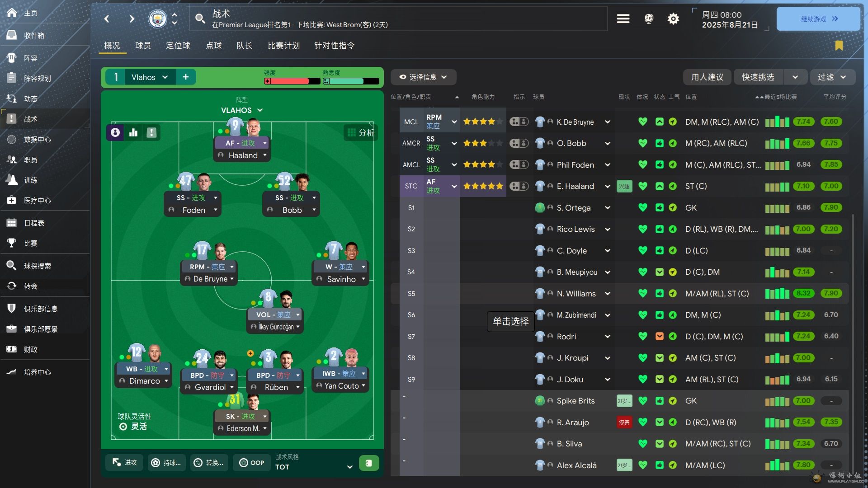Click the 继续游戏 continue button

[x=818, y=19]
